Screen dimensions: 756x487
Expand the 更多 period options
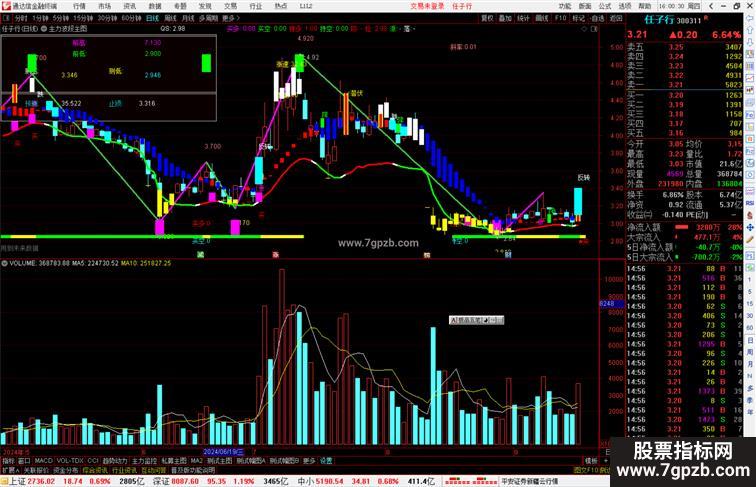(230, 18)
